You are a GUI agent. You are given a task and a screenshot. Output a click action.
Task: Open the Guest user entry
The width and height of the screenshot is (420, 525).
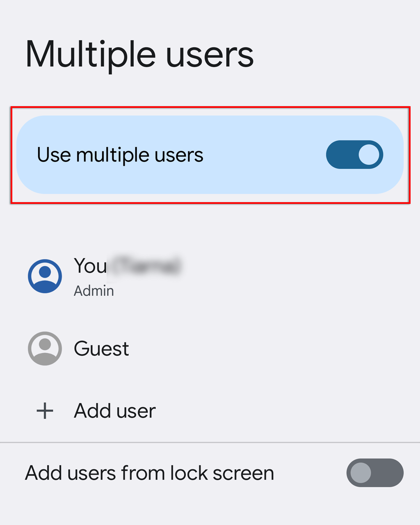(x=210, y=349)
